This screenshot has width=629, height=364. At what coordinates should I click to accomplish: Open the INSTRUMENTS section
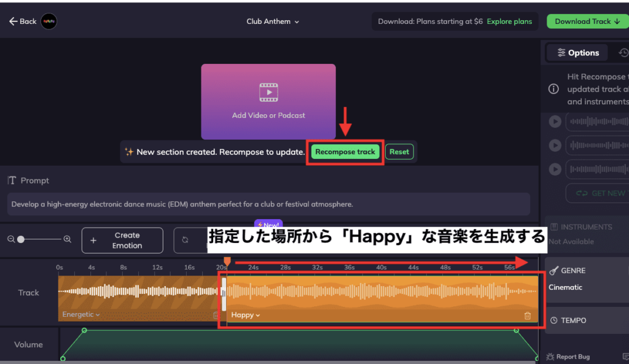587,227
